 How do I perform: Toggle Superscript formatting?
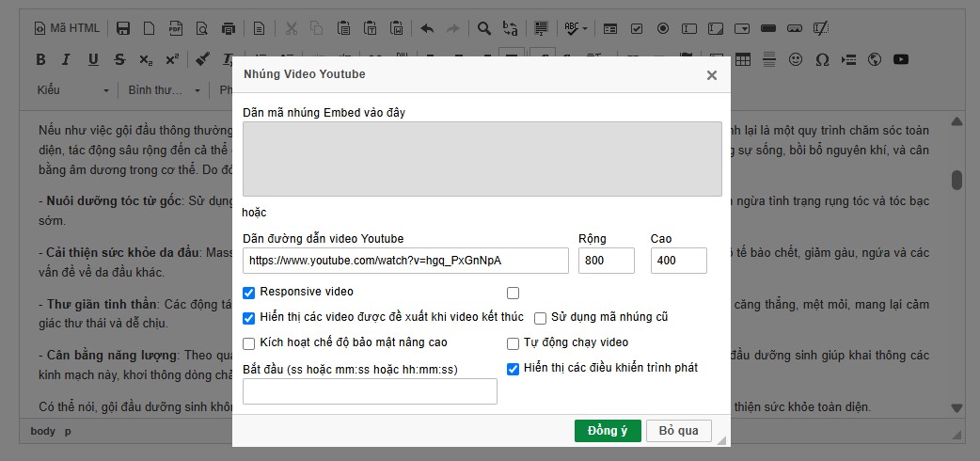click(x=172, y=59)
